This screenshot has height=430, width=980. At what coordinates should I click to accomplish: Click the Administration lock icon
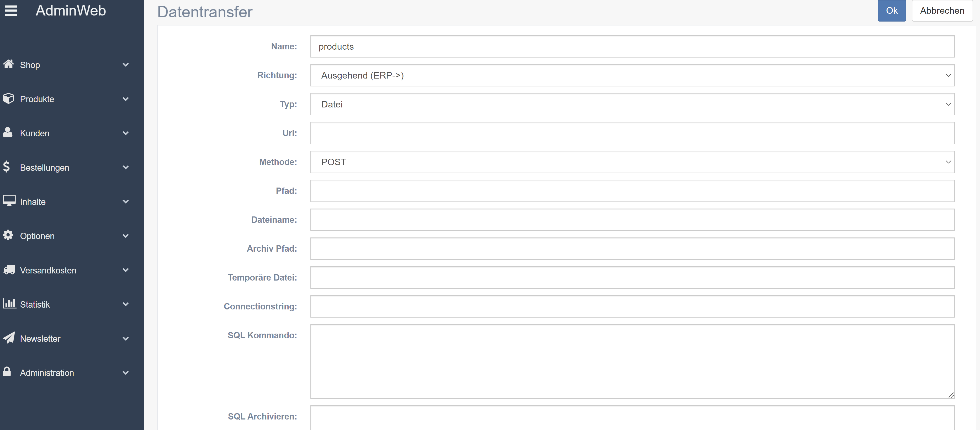click(x=7, y=371)
